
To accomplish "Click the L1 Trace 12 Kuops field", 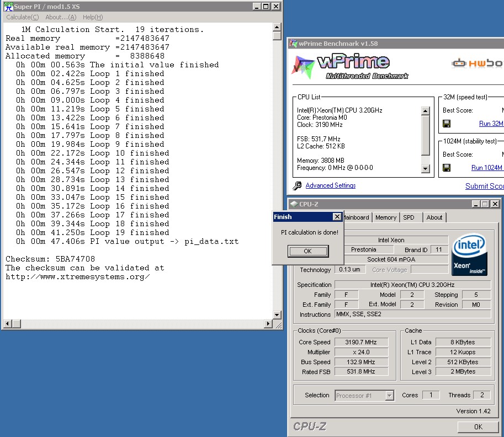I will pyautogui.click(x=463, y=352).
